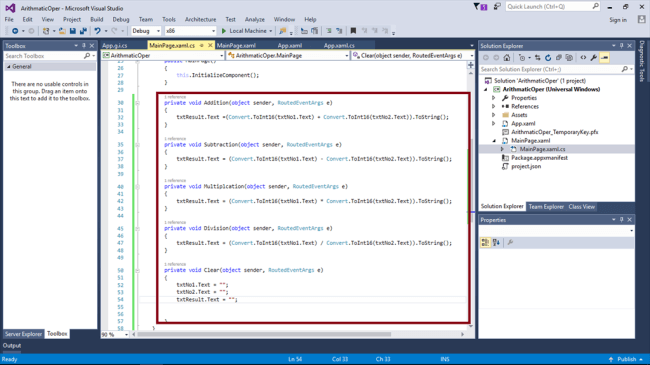Screen dimensions: 650x365
Task: Switch to the Server Explorer tab
Action: point(23,334)
